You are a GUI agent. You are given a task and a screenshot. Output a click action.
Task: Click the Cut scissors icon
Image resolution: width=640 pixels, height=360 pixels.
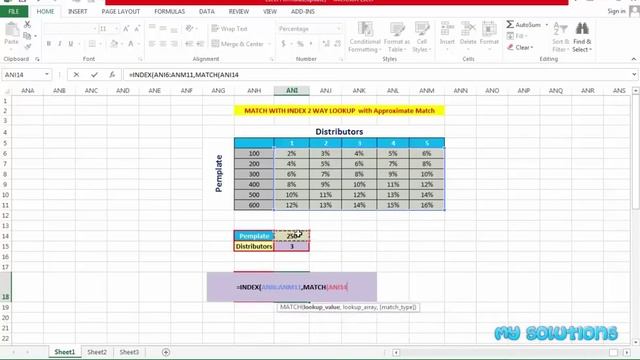tap(27, 25)
